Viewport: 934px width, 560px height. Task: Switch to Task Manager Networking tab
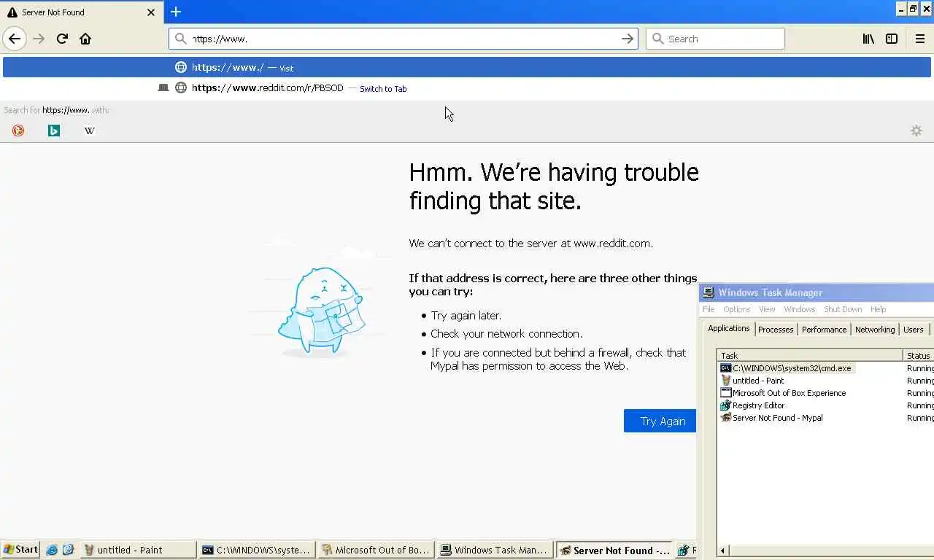tap(875, 330)
